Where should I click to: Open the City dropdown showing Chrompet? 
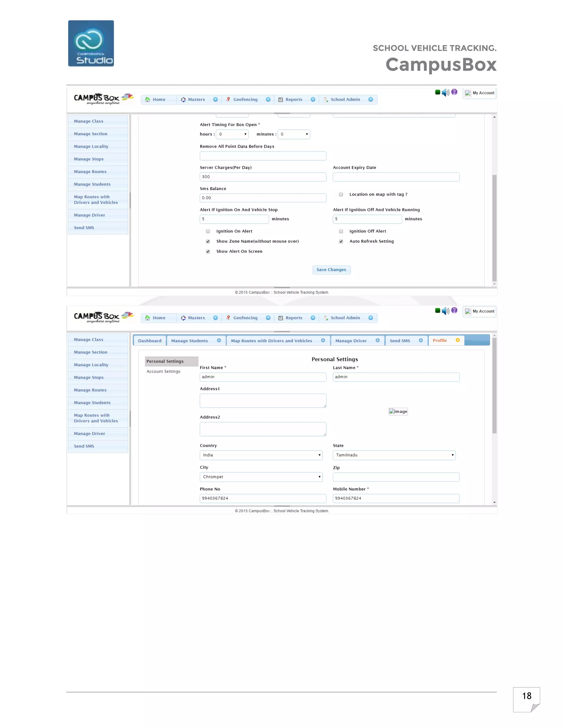pos(261,477)
